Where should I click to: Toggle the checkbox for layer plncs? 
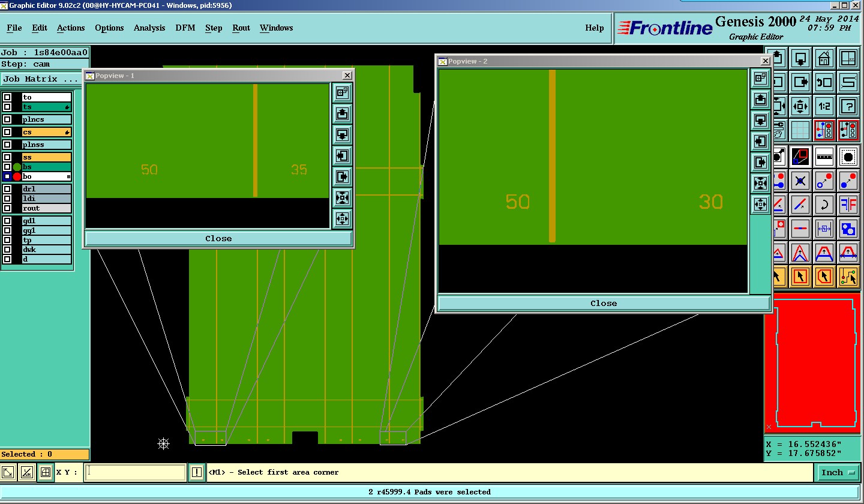[x=7, y=119]
